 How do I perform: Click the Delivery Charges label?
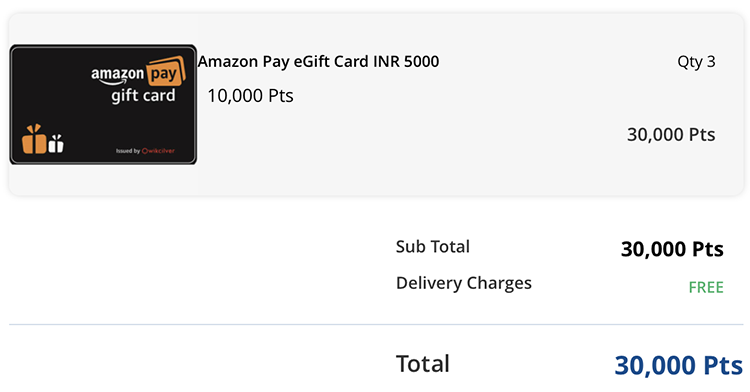click(464, 283)
